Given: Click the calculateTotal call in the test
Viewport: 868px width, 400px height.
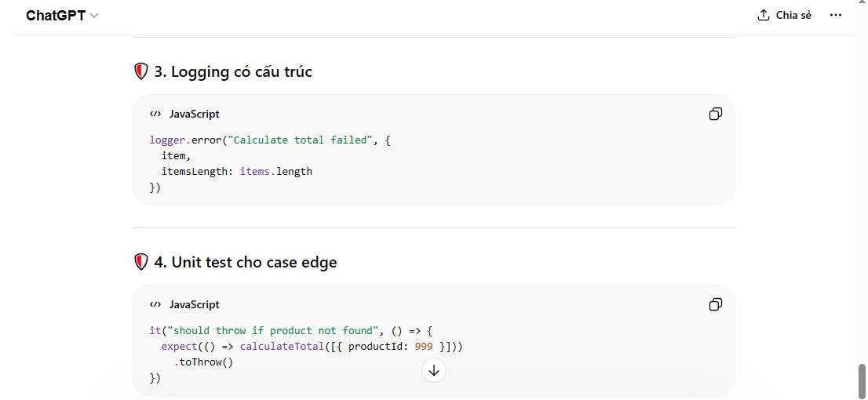Looking at the screenshot, I should click(x=282, y=346).
